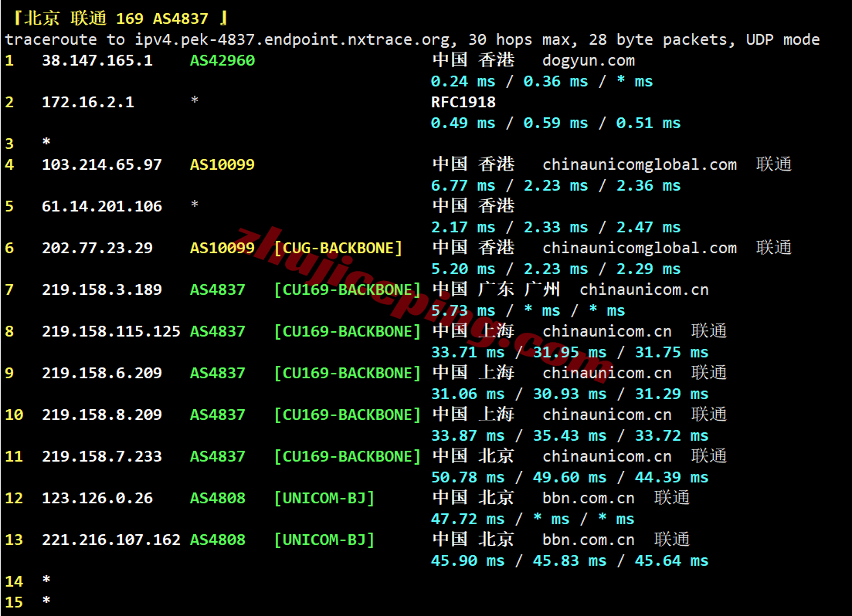Click the 6.77 ms latency on hop 4
This screenshot has width=852, height=616.
[x=463, y=186]
